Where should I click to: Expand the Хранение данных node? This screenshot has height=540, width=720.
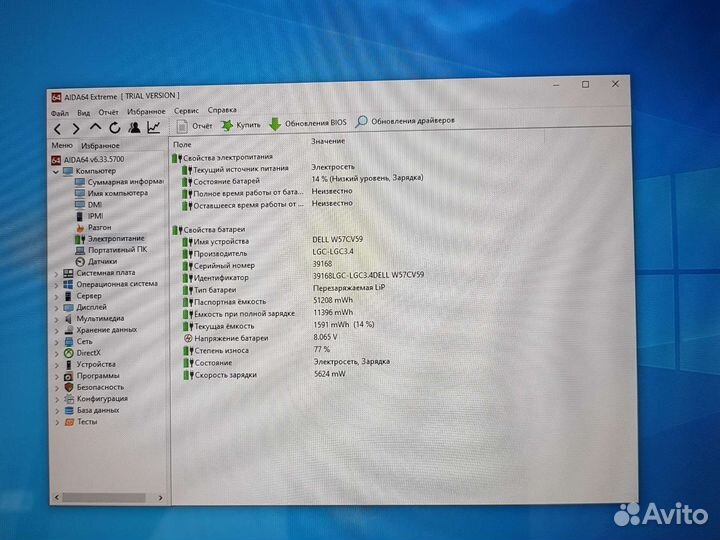[56, 331]
